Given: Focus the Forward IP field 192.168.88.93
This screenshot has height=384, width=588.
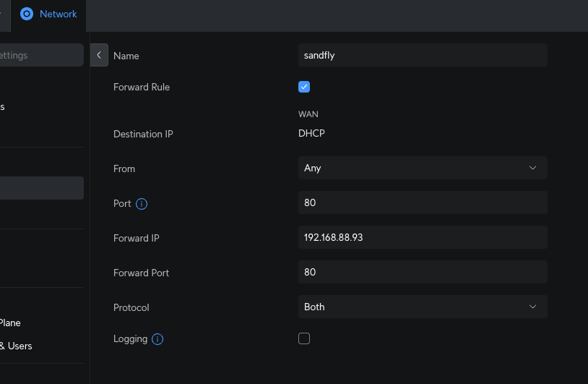Looking at the screenshot, I should tap(422, 237).
